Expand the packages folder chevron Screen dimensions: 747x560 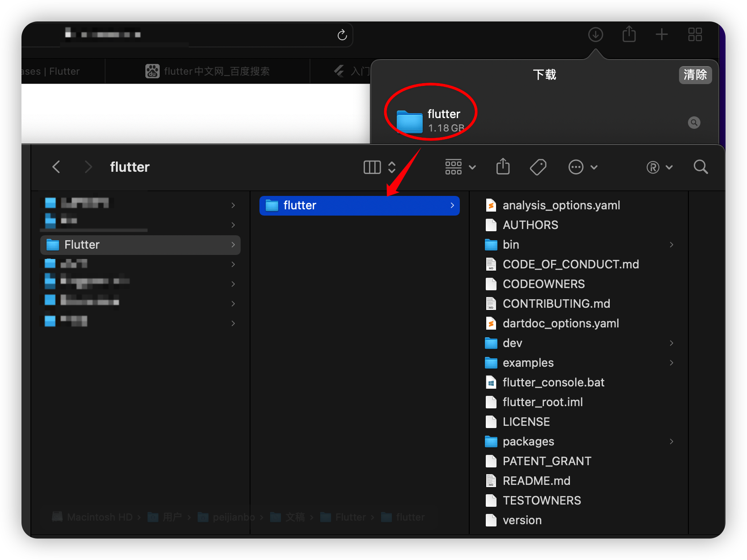671,441
